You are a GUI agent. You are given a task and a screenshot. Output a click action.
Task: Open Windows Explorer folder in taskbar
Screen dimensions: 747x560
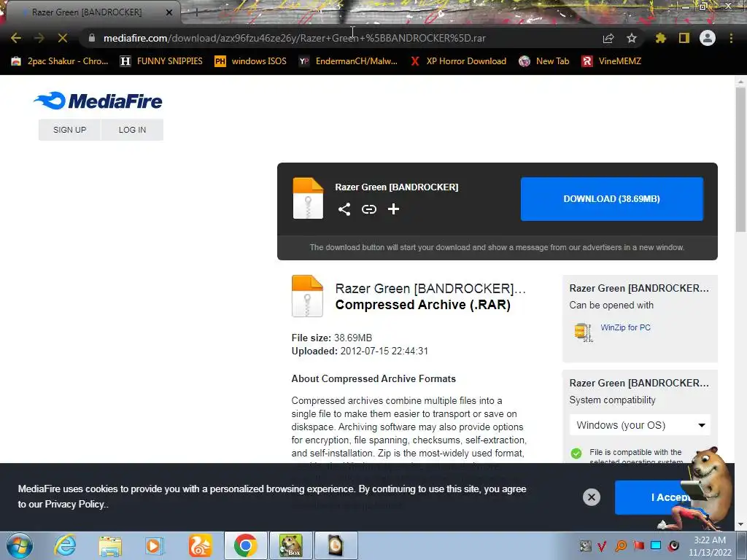click(110, 545)
